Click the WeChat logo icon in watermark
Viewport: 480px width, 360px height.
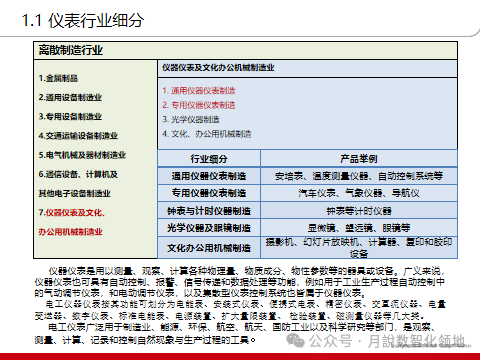295,340
